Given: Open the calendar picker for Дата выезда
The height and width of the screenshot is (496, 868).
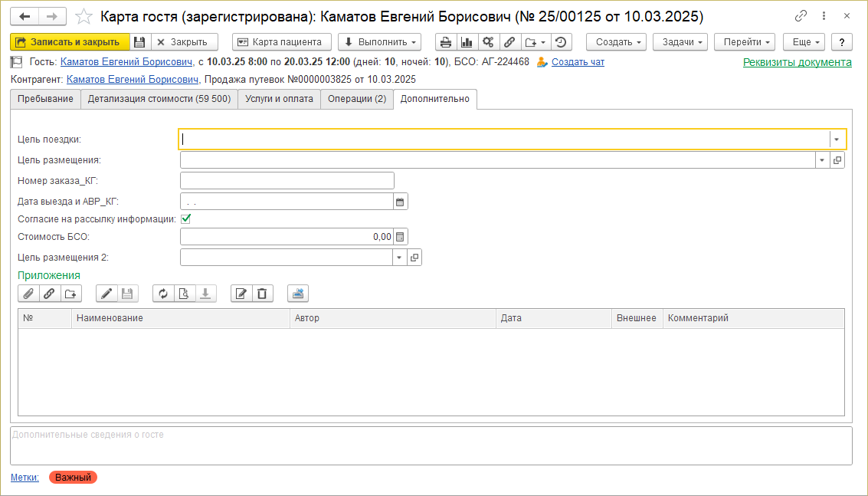Looking at the screenshot, I should point(399,202).
